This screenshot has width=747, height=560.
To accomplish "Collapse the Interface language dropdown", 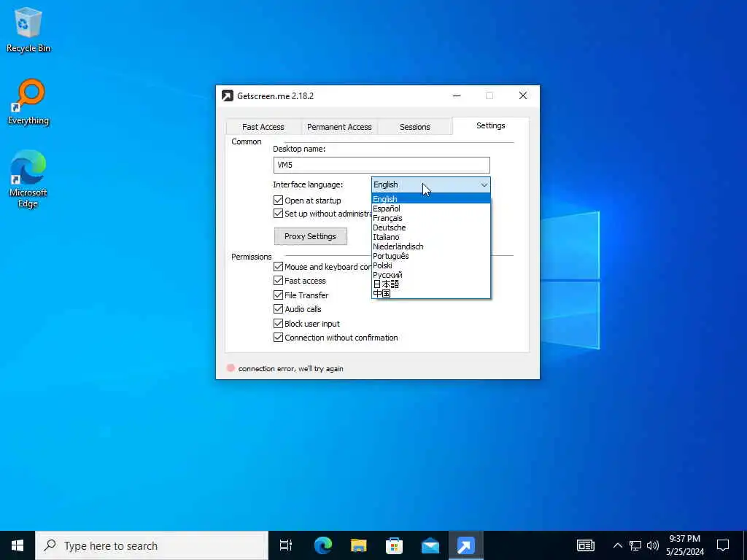I will pyautogui.click(x=484, y=184).
